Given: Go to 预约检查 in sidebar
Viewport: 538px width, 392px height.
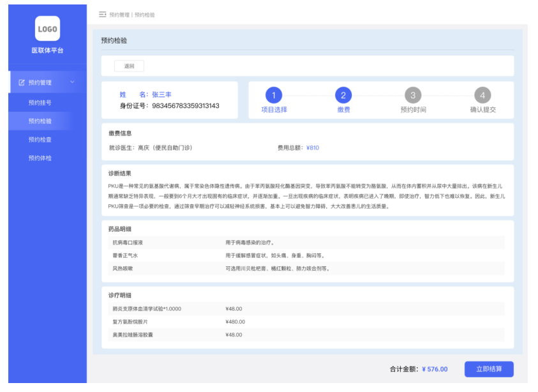Looking at the screenshot, I should click(40, 139).
